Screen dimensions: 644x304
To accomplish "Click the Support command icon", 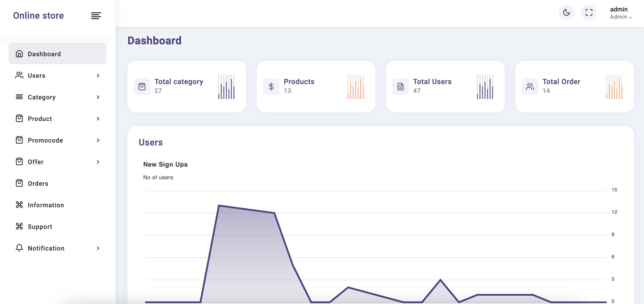I will click(x=19, y=226).
